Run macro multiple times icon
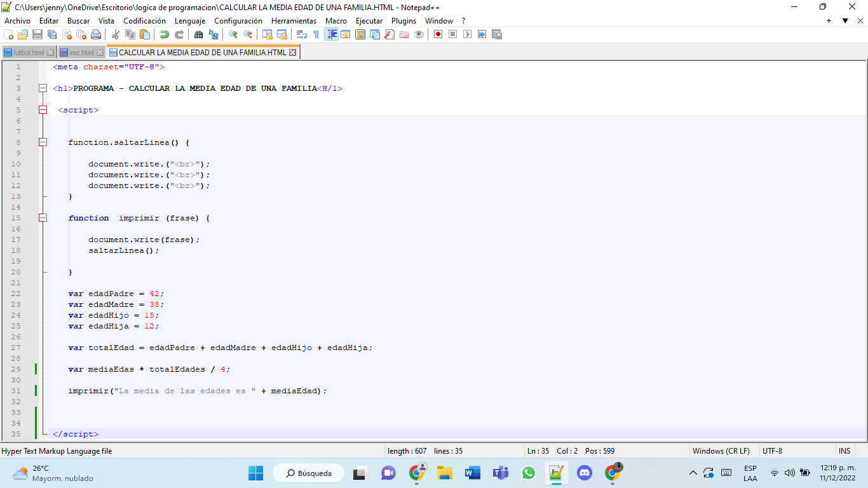 coord(482,34)
